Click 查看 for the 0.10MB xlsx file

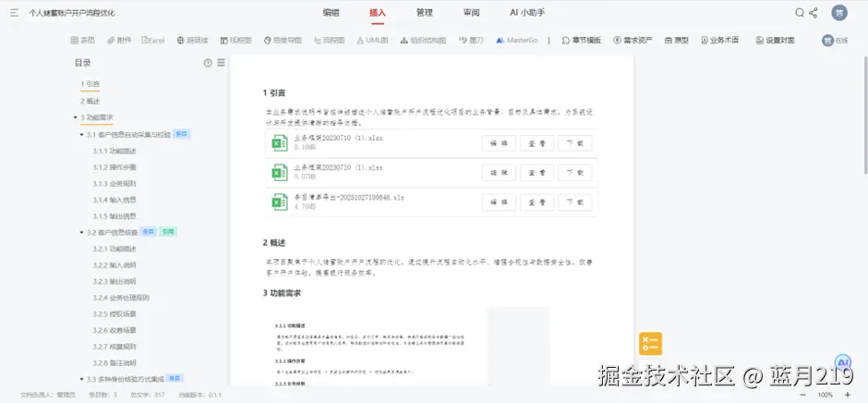(x=537, y=143)
